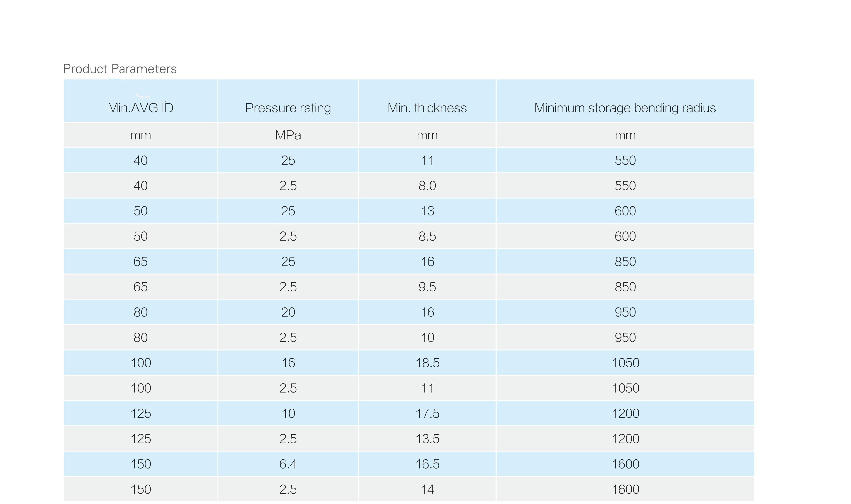This screenshot has height=504, width=851.
Task: Click the thickness 10 cell
Action: coord(427,338)
